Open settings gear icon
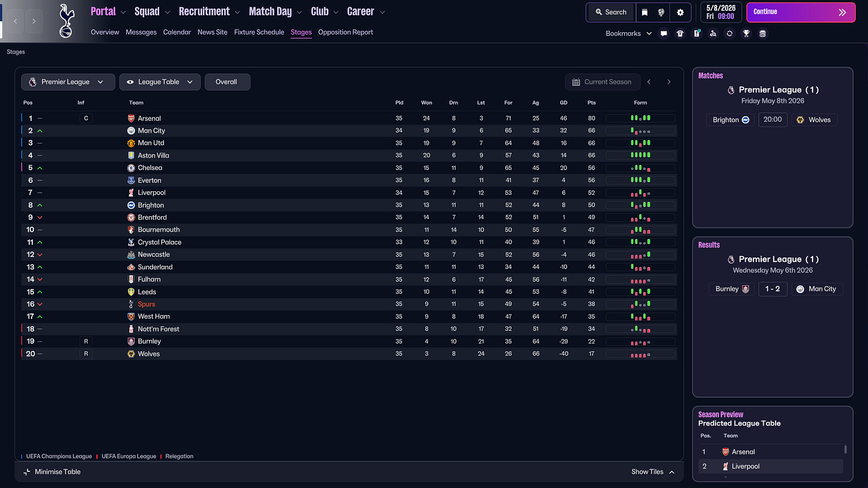Image resolution: width=868 pixels, height=488 pixels. [680, 12]
